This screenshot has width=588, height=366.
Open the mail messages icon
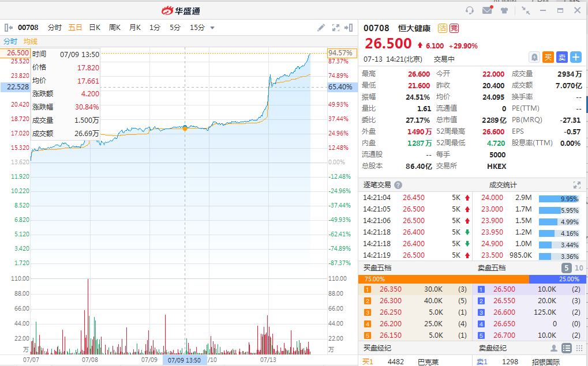pyautogui.click(x=488, y=10)
